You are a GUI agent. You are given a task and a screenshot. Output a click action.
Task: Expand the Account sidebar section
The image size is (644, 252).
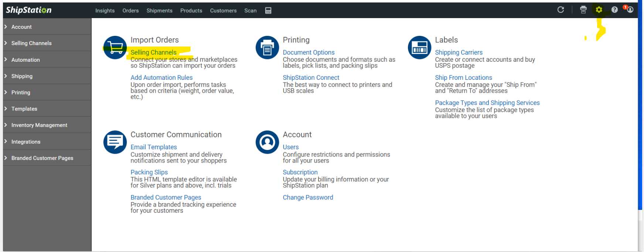pyautogui.click(x=21, y=27)
